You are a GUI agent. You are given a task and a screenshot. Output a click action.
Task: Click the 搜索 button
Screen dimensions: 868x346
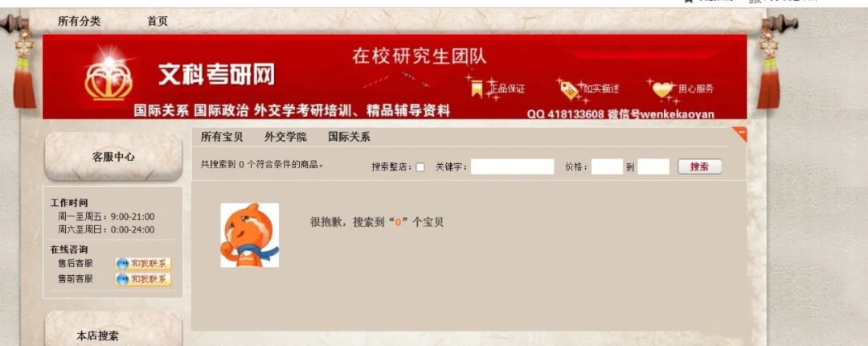pyautogui.click(x=700, y=167)
